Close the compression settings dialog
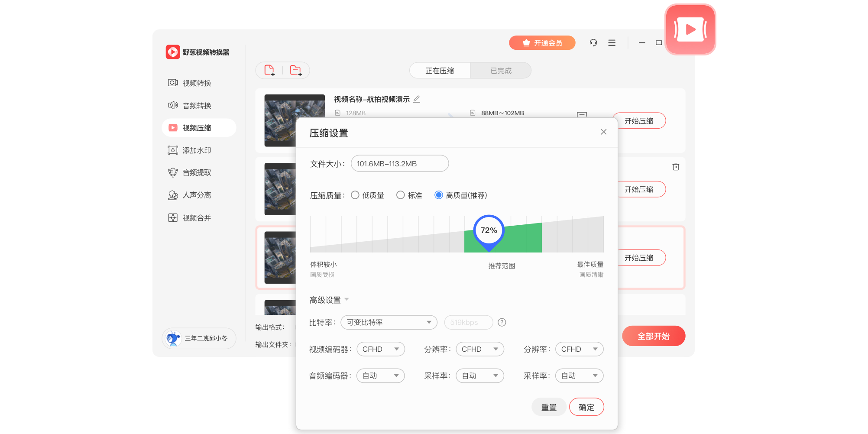The height and width of the screenshot is (434, 868). point(603,132)
